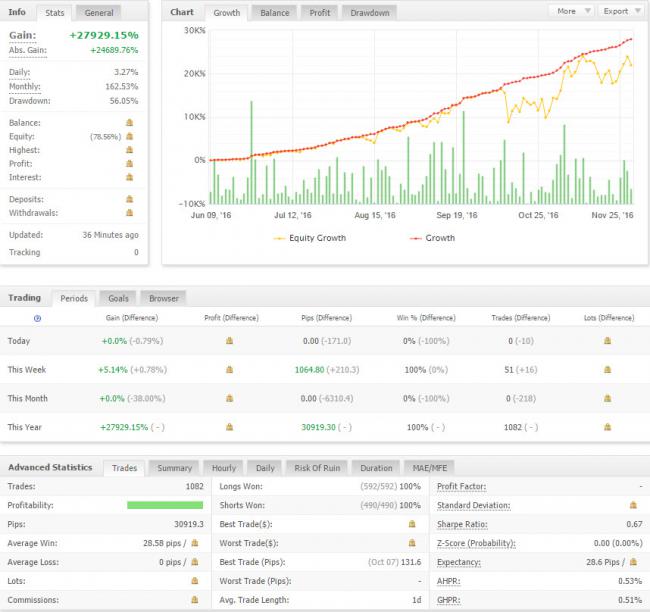Screen dimensions: 650x612
Task: Click the lock icon next to Withdrawals
Action: [129, 213]
